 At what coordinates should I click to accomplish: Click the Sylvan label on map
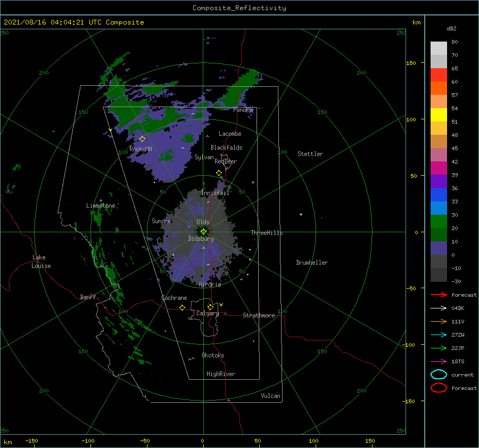[x=204, y=157]
